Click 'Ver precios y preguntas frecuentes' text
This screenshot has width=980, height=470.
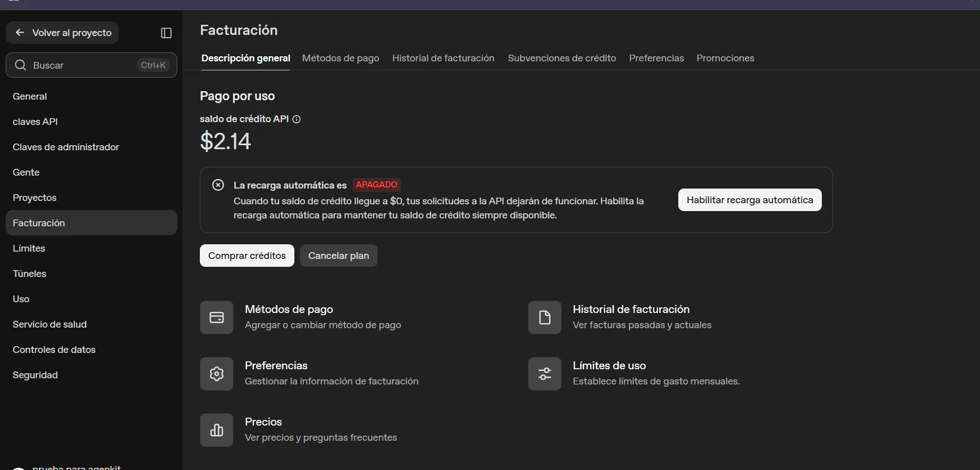[x=321, y=438]
